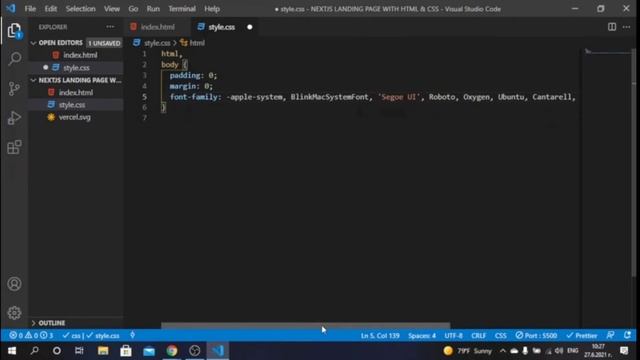Open the Manage gear icon

point(14,313)
